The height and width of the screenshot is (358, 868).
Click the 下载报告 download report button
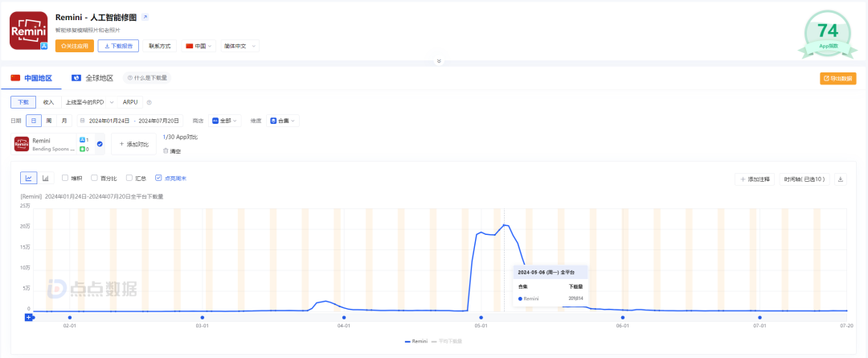(118, 46)
